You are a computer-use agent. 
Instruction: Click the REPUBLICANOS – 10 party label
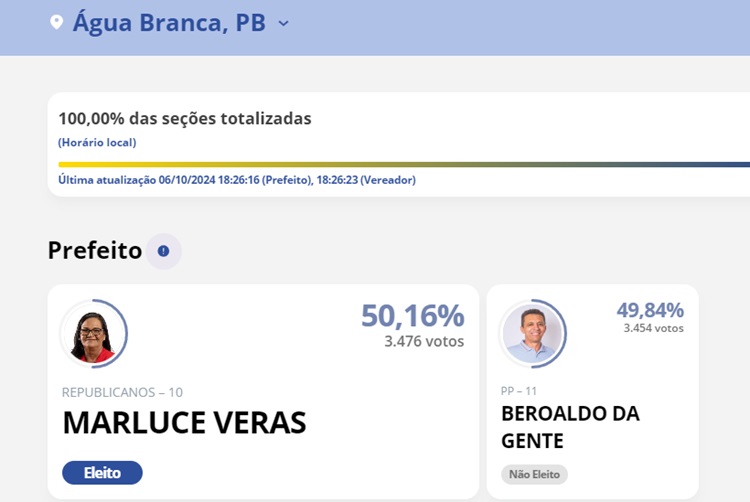(122, 392)
